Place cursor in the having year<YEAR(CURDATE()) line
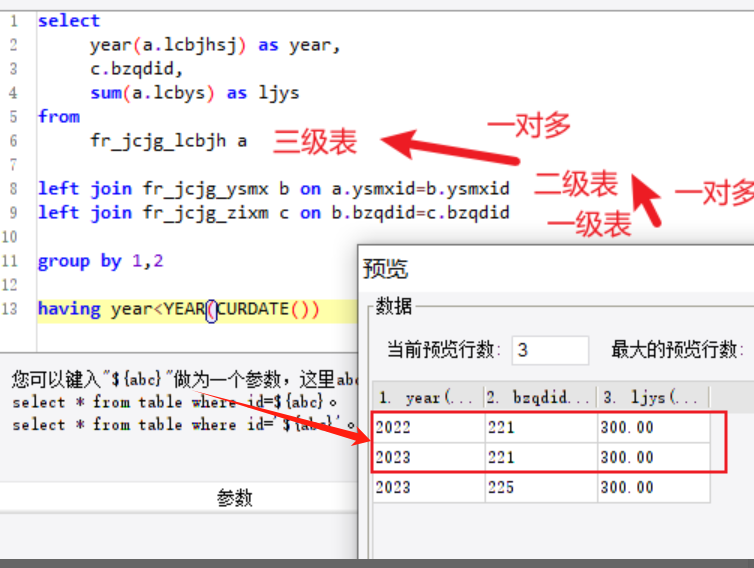754x568 pixels. [x=178, y=309]
